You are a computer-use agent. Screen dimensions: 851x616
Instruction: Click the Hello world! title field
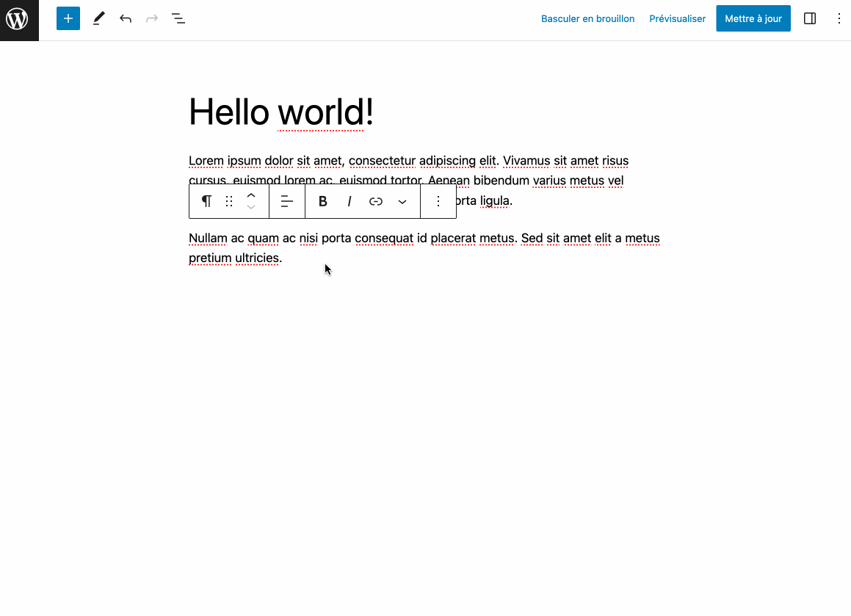[281, 112]
